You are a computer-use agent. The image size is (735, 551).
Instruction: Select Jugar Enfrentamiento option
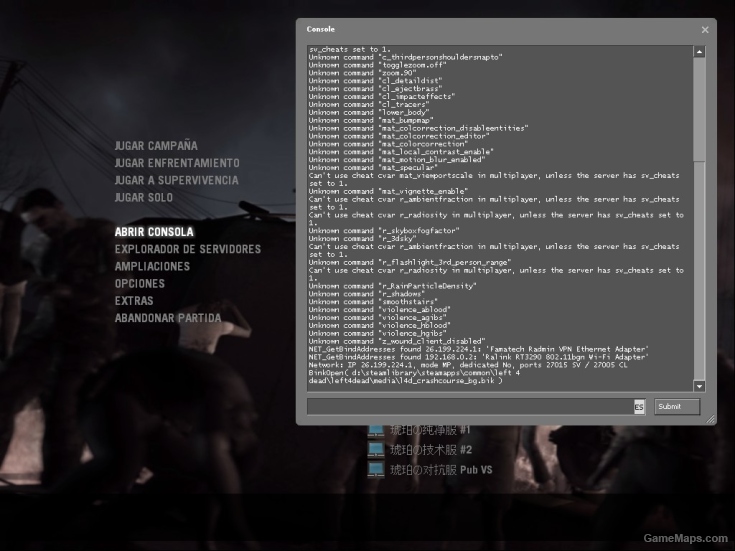[177, 163]
